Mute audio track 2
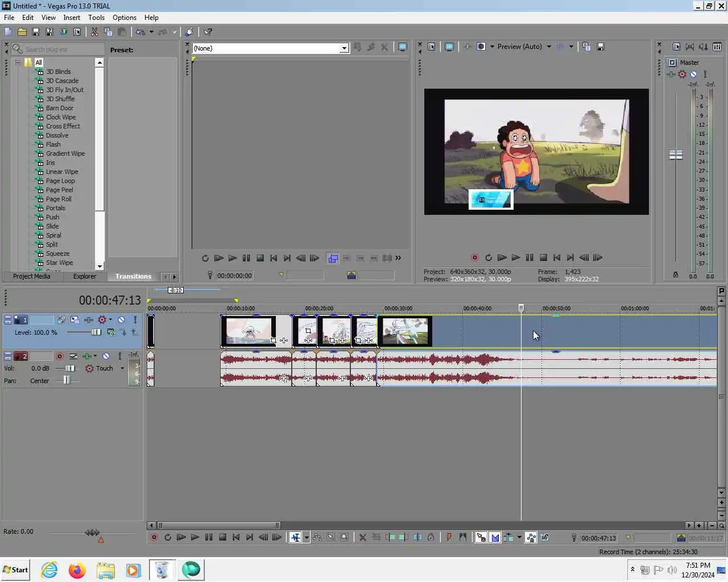The width and height of the screenshot is (728, 582). tap(106, 356)
